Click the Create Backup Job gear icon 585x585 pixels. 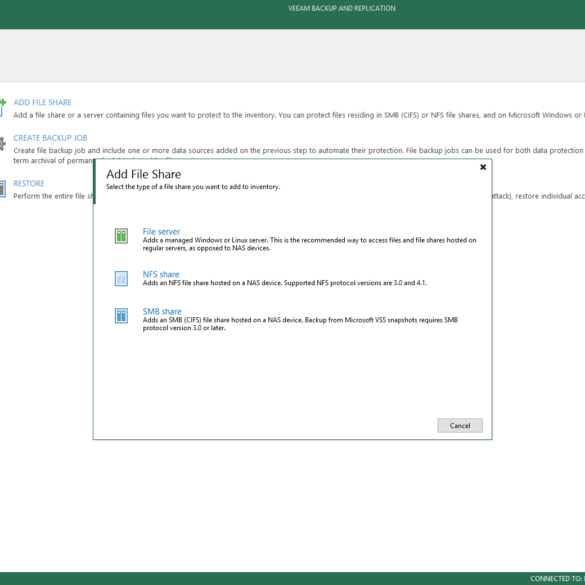click(2, 143)
